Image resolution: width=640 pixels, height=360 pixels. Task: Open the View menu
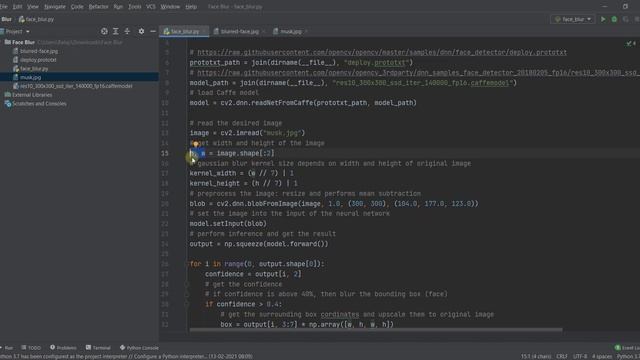point(33,7)
